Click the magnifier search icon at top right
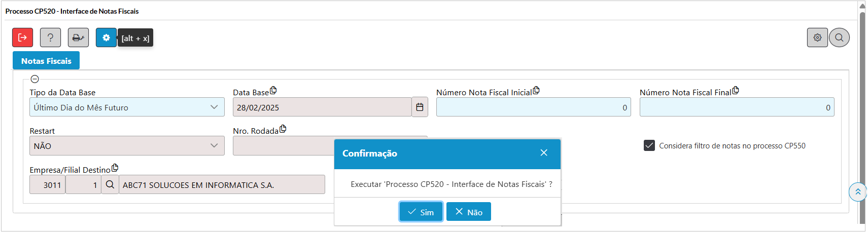This screenshot has width=868, height=232. 839,37
